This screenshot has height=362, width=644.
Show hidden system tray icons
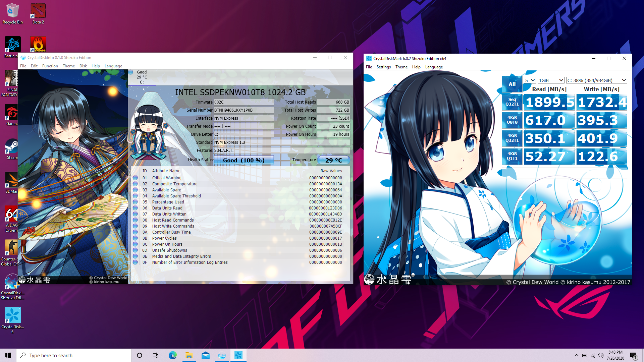tap(576, 355)
